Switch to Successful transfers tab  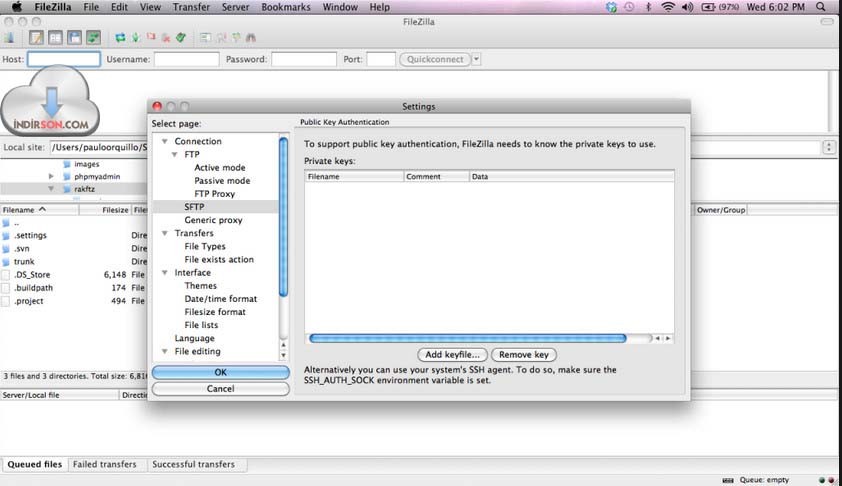[x=193, y=464]
